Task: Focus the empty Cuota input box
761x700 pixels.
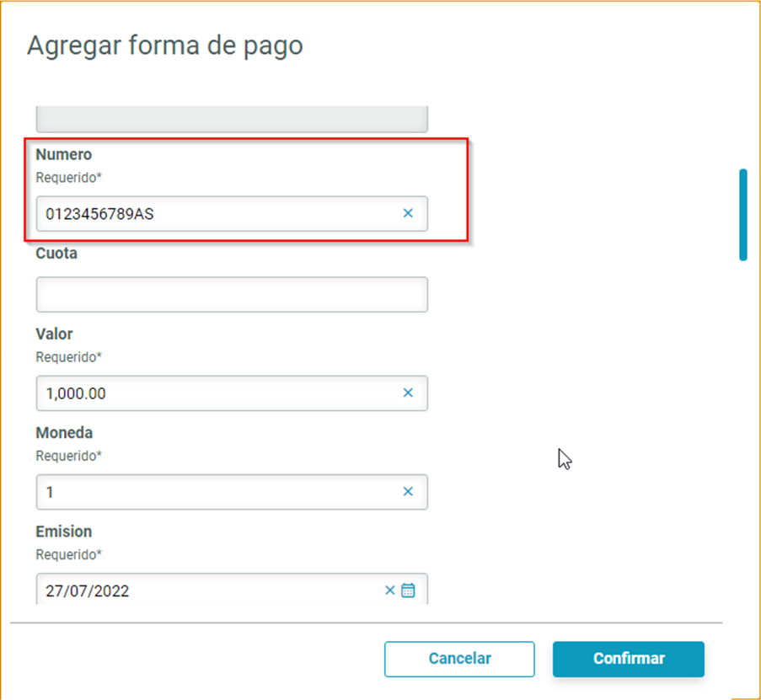Action: pyautogui.click(x=232, y=295)
